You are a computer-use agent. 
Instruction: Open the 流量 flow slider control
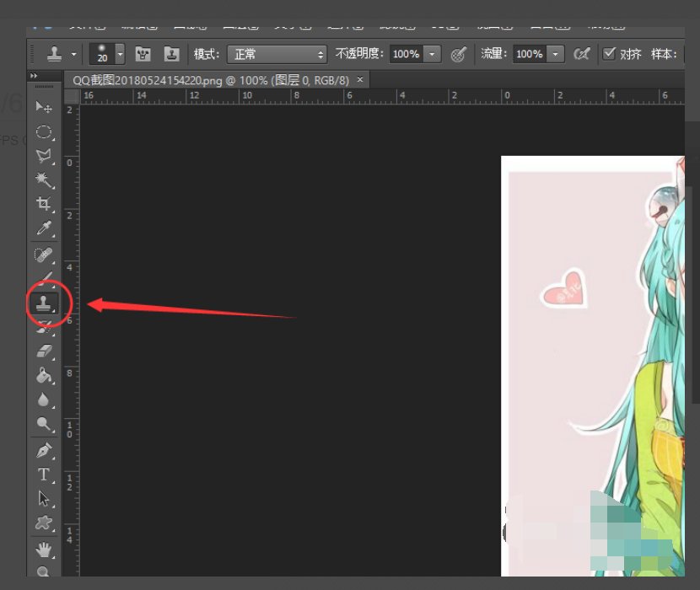tap(555, 53)
